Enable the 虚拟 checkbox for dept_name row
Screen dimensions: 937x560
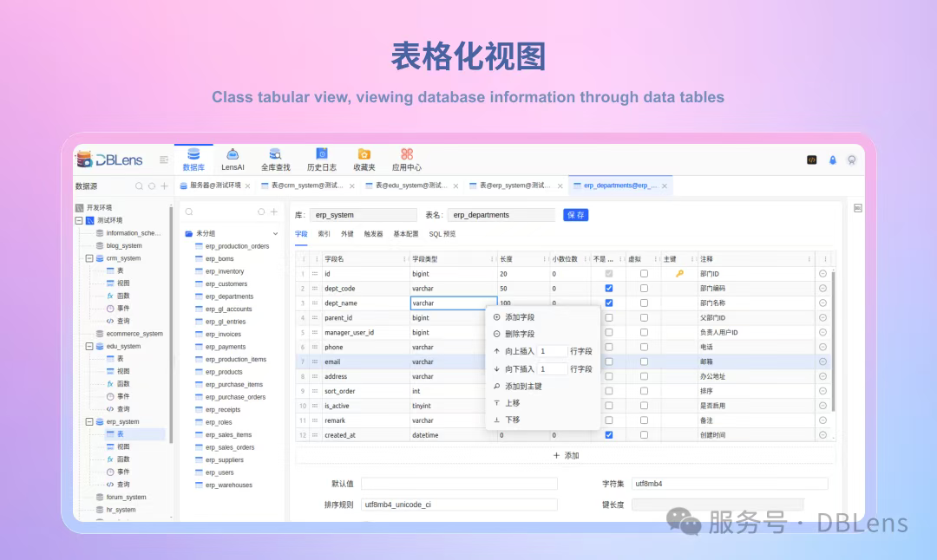click(x=645, y=302)
